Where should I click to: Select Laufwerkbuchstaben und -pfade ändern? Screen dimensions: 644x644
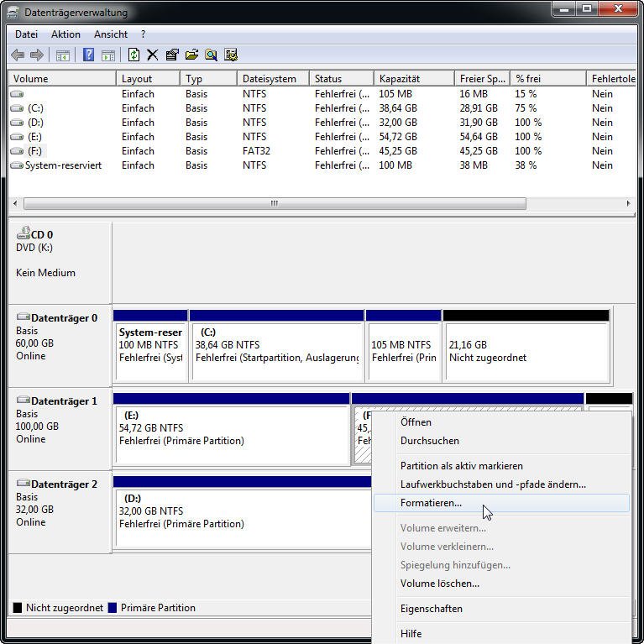pos(501,484)
